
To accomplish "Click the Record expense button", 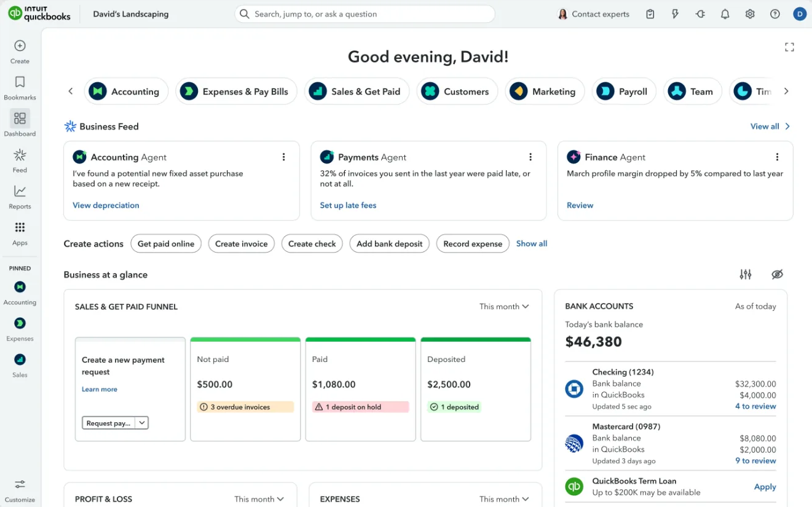I will 473,244.
